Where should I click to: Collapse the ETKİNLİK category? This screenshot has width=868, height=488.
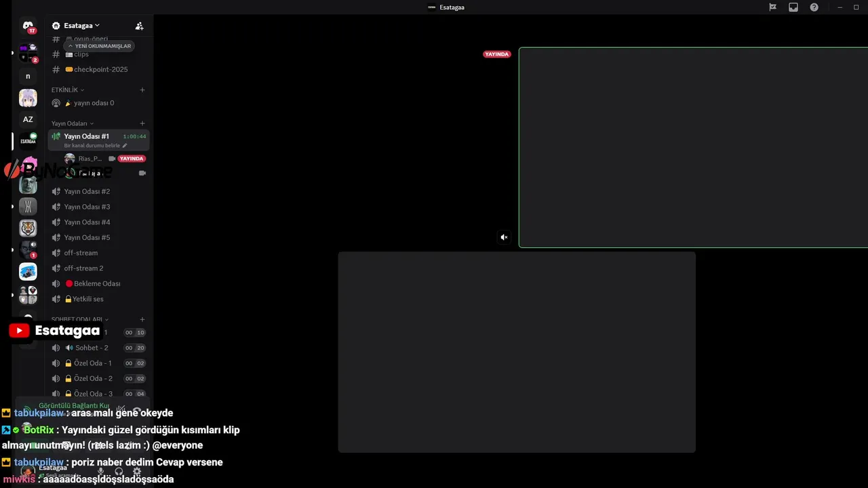click(68, 89)
